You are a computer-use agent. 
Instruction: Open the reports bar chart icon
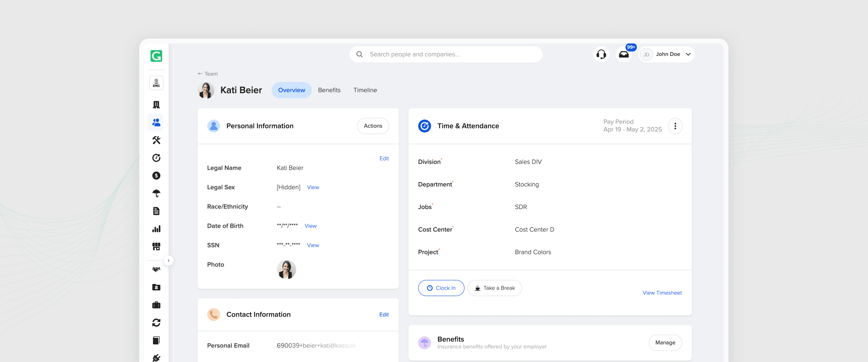156,229
